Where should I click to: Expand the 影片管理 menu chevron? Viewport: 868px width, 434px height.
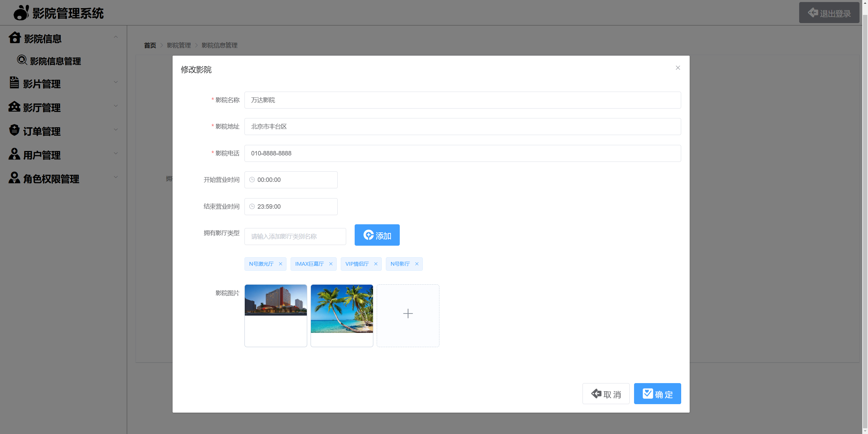[116, 82]
